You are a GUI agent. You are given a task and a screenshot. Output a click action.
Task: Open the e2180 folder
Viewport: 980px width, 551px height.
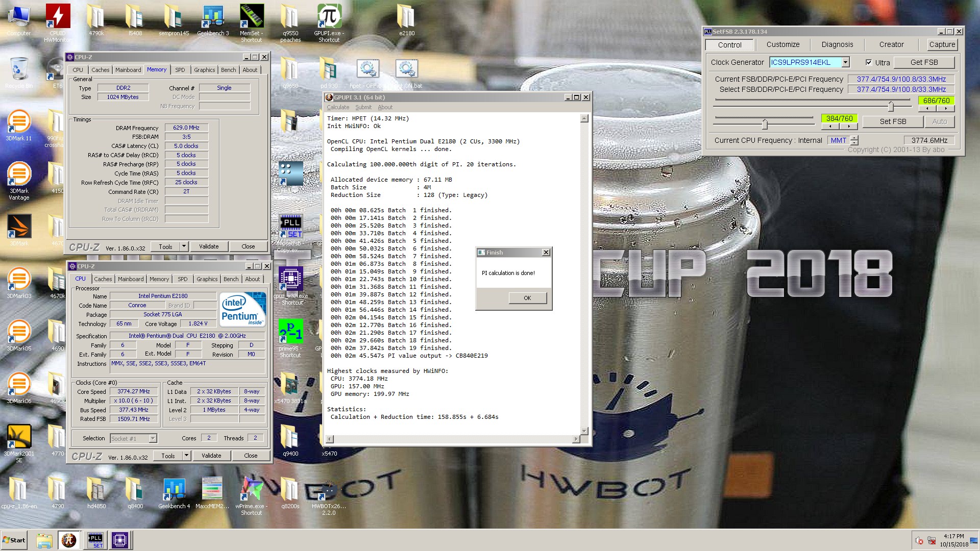pyautogui.click(x=407, y=20)
